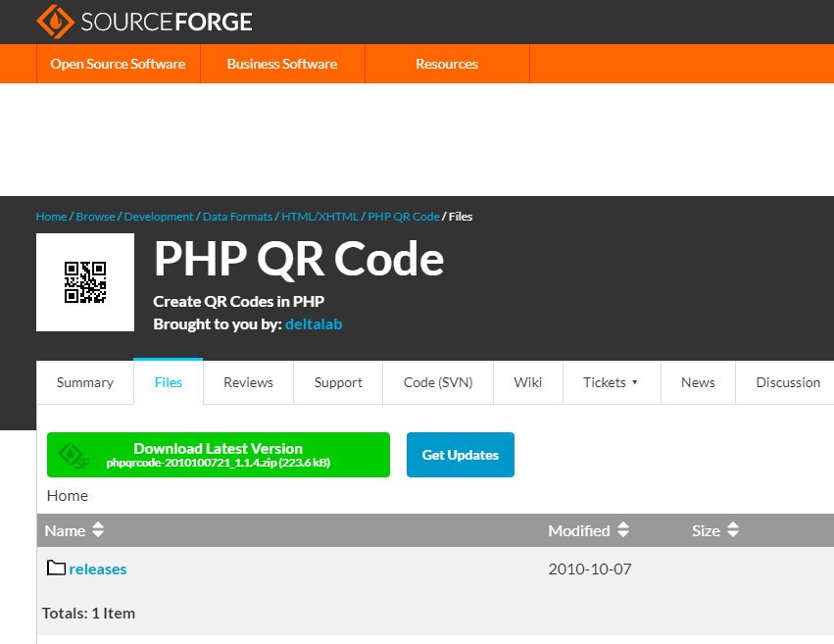The image size is (834, 644).
Task: Click the Name column header
Action: [65, 530]
